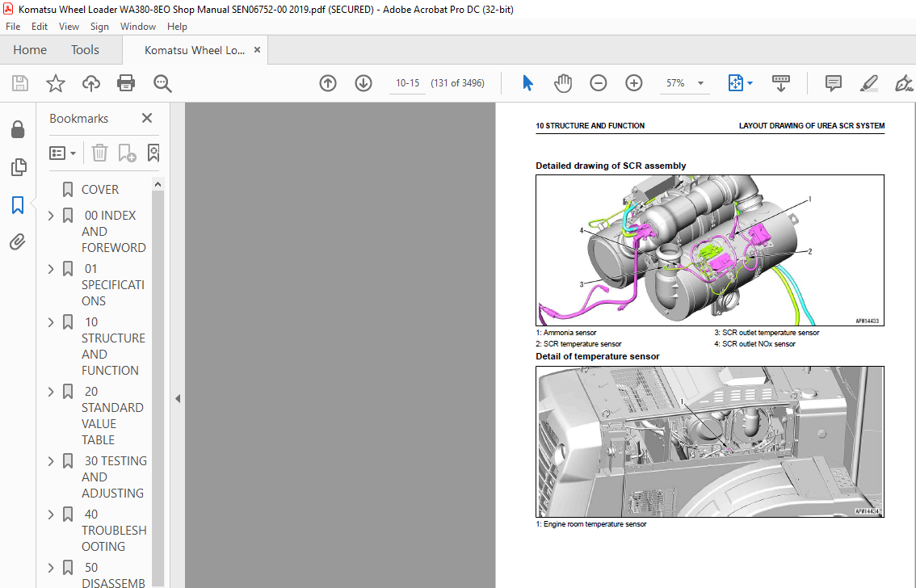Viewport: 916px width, 588px height.
Task: Open 40 TROUBLESHOOTING bookmark
Action: (x=114, y=530)
